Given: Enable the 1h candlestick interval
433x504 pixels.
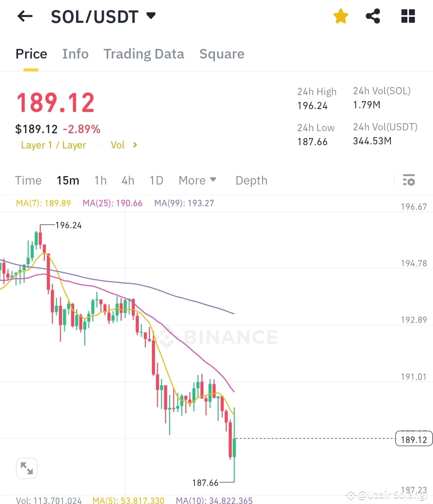Looking at the screenshot, I should 100,180.
